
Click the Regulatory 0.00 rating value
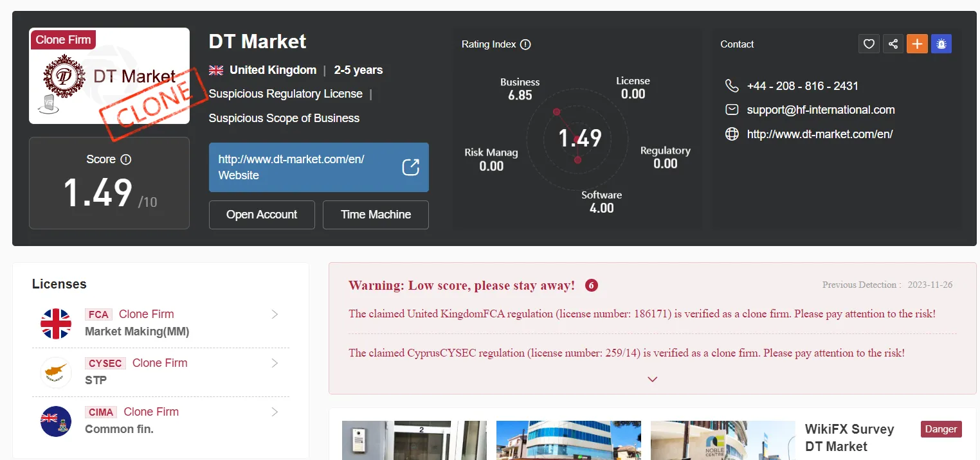[666, 157]
